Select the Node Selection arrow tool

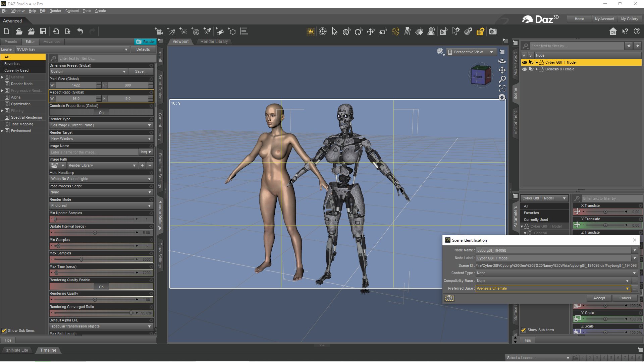pyautogui.click(x=334, y=32)
